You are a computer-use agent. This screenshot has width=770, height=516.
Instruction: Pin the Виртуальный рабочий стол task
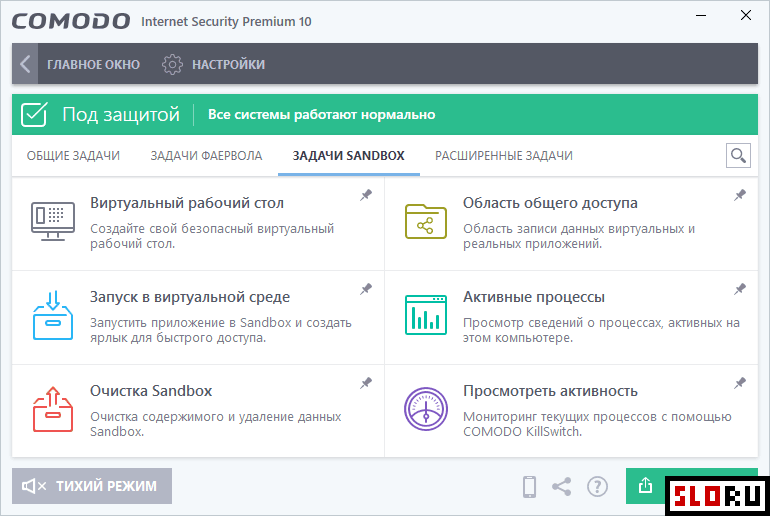coord(366,195)
